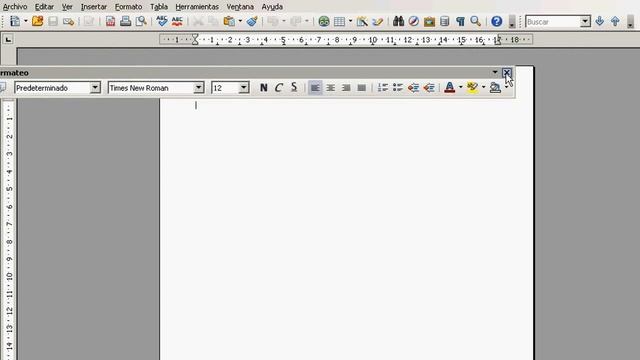This screenshot has width=640, height=360.
Task: Open the Editar menu
Action: point(44,7)
